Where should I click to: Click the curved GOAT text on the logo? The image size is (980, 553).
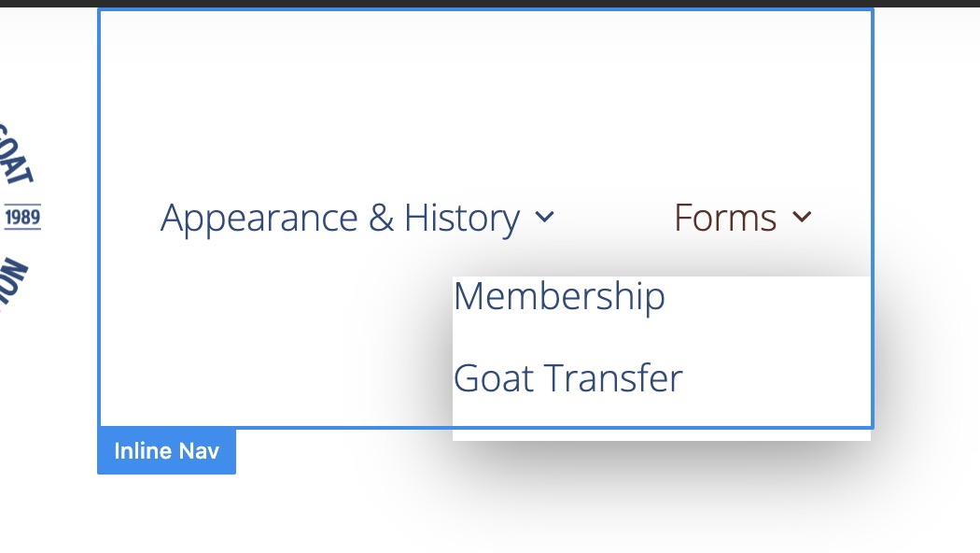(x=19, y=154)
